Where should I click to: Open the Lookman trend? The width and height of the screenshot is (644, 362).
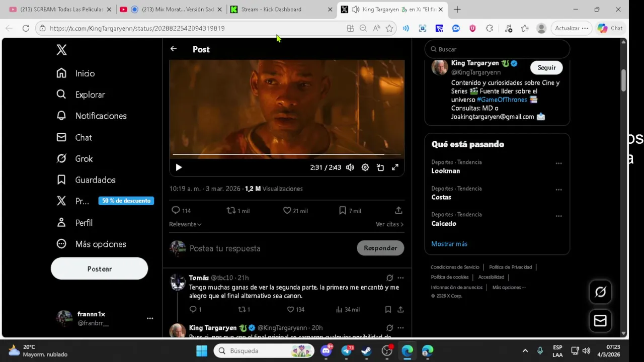coord(445,171)
